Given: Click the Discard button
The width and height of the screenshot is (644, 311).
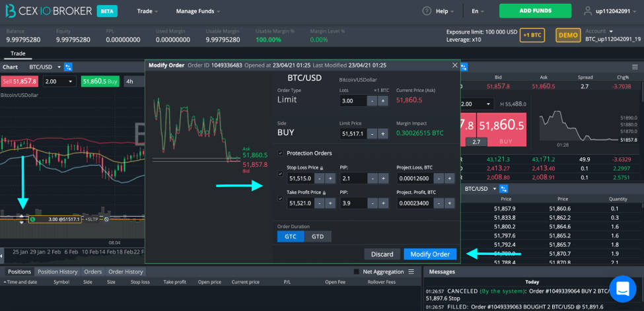Looking at the screenshot, I should 382,254.
